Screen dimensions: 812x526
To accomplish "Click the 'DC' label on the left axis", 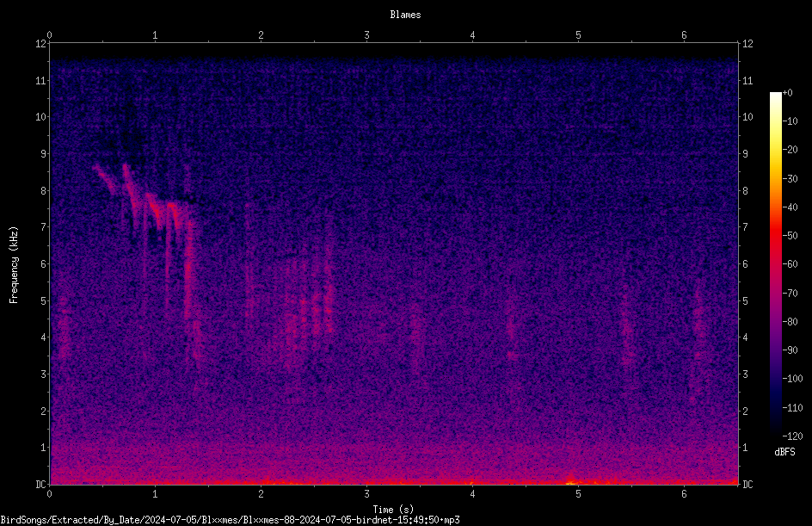I will (x=41, y=485).
